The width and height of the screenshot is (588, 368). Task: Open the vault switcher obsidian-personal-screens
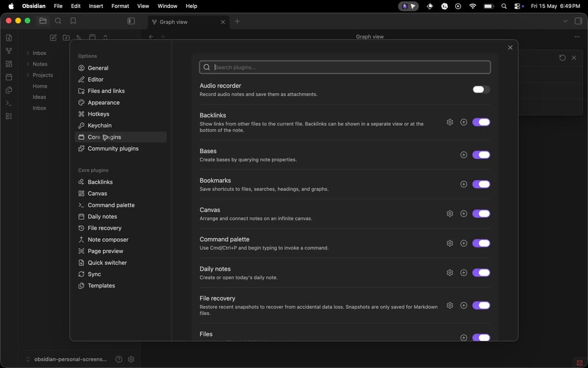click(66, 359)
